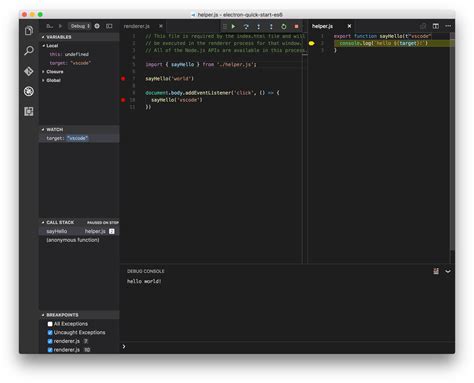This screenshot has height=383, width=474.
Task: Click the helper.js editor scrollbar
Action: pos(452,142)
